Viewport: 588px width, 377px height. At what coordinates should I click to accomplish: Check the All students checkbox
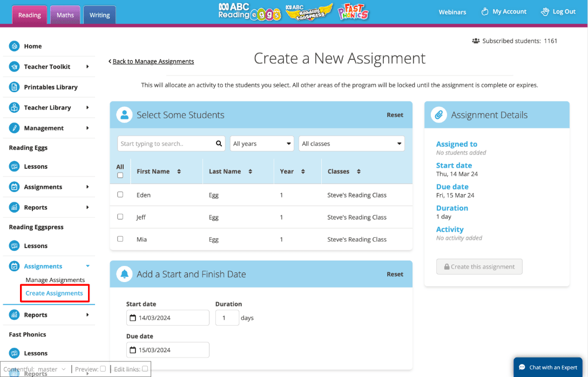[x=120, y=175]
